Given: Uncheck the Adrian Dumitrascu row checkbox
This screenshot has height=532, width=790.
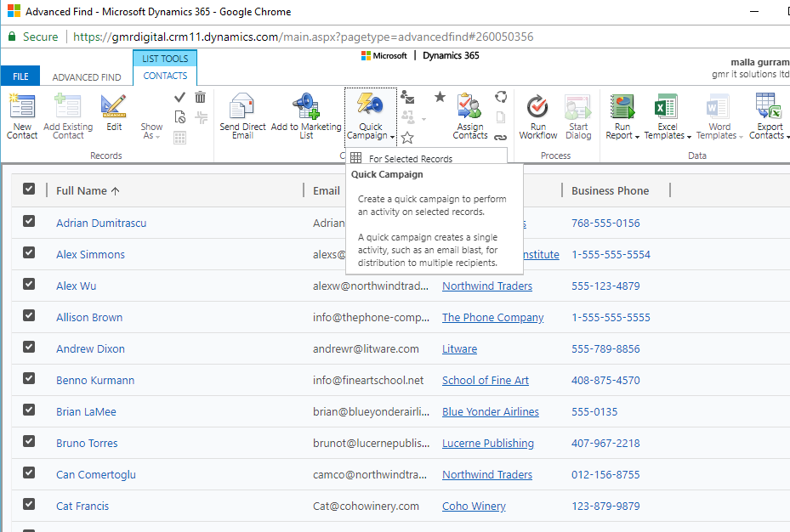Looking at the screenshot, I should (x=29, y=221).
